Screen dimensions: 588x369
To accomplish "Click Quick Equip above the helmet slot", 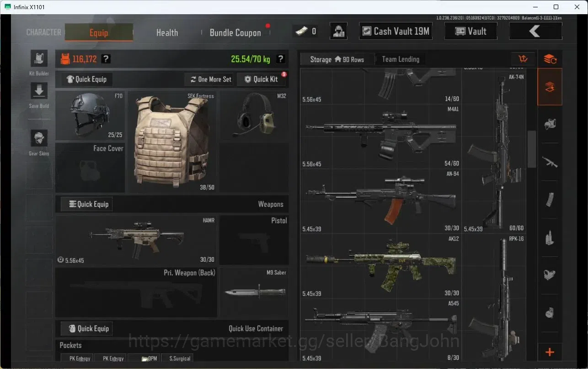I will (x=86, y=79).
